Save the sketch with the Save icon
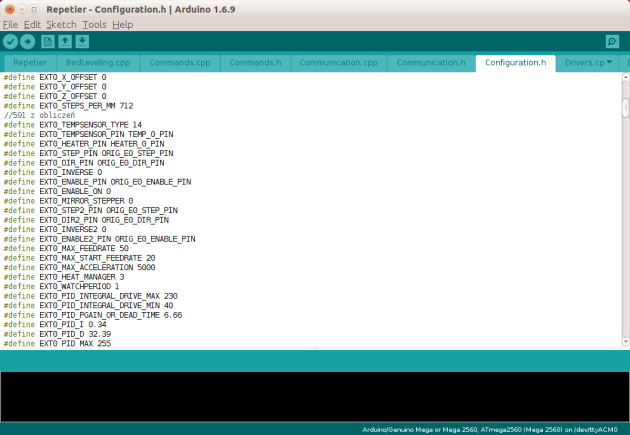This screenshot has height=435, width=630. (x=82, y=41)
